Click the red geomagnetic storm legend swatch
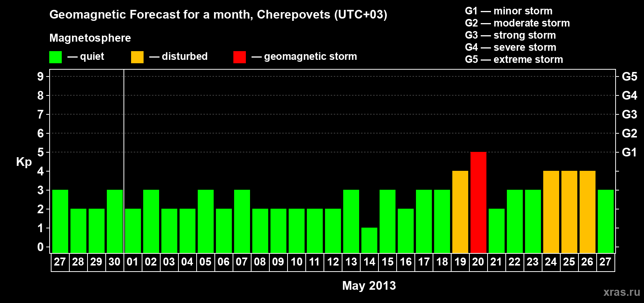This screenshot has height=303, width=644. (239, 57)
